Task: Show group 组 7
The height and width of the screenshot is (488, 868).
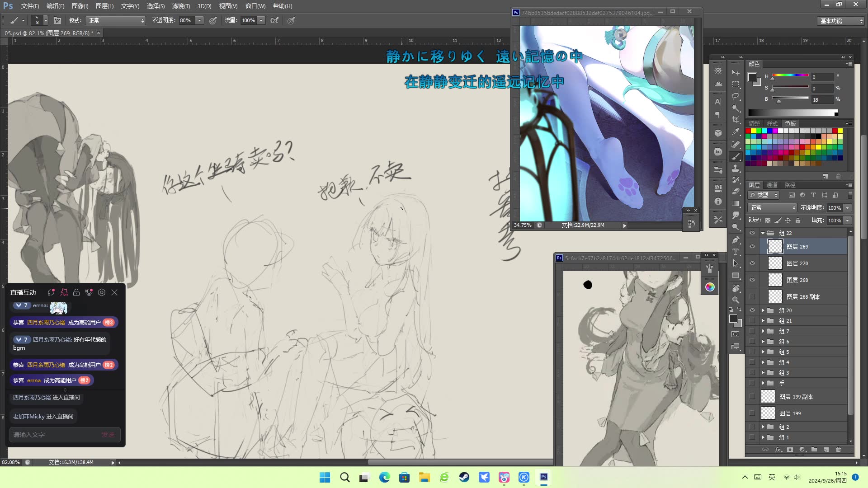Action: pyautogui.click(x=752, y=331)
